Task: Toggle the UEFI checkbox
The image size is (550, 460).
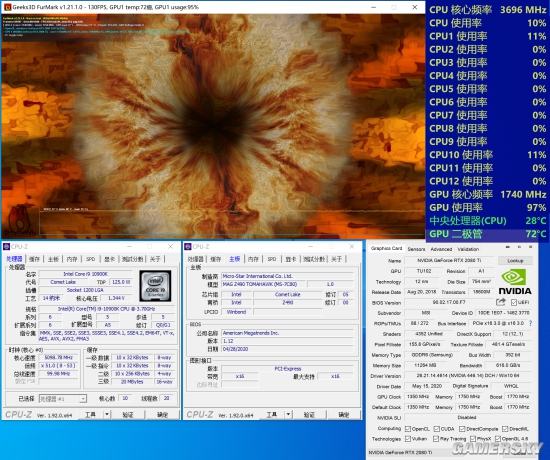Action: 514,302
